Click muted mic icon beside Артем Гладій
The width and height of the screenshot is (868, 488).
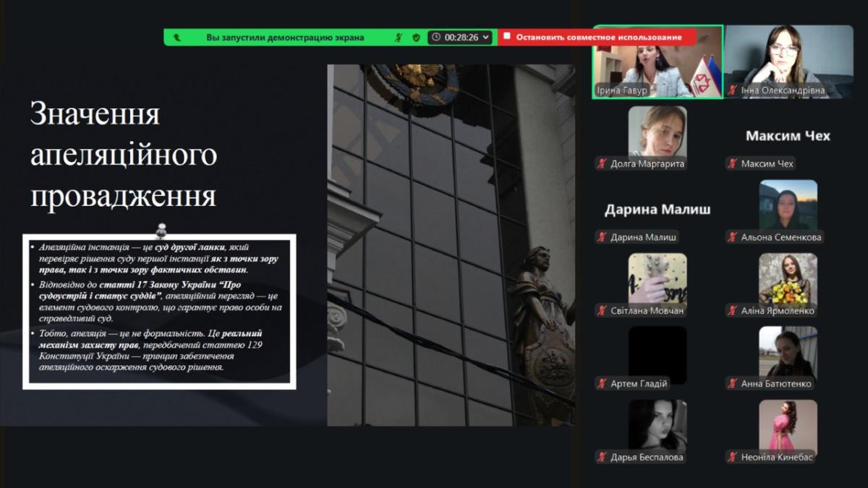click(602, 383)
